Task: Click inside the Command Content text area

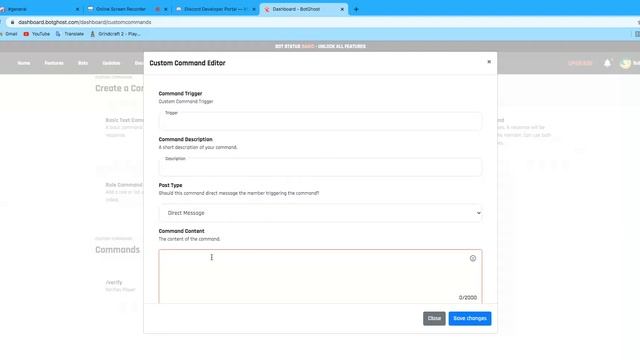Action: pos(320,276)
